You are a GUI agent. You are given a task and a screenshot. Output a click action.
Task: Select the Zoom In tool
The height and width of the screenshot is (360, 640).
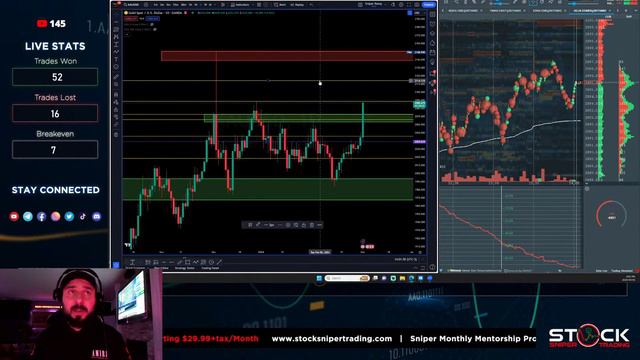[116, 84]
